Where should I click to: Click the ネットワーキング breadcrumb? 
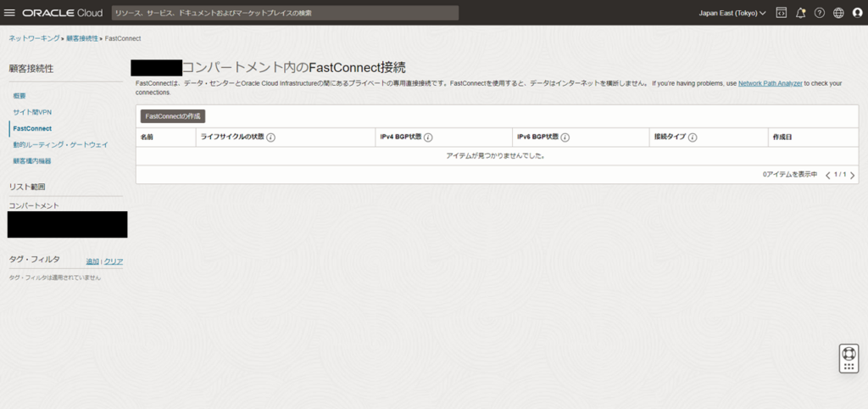click(x=34, y=38)
